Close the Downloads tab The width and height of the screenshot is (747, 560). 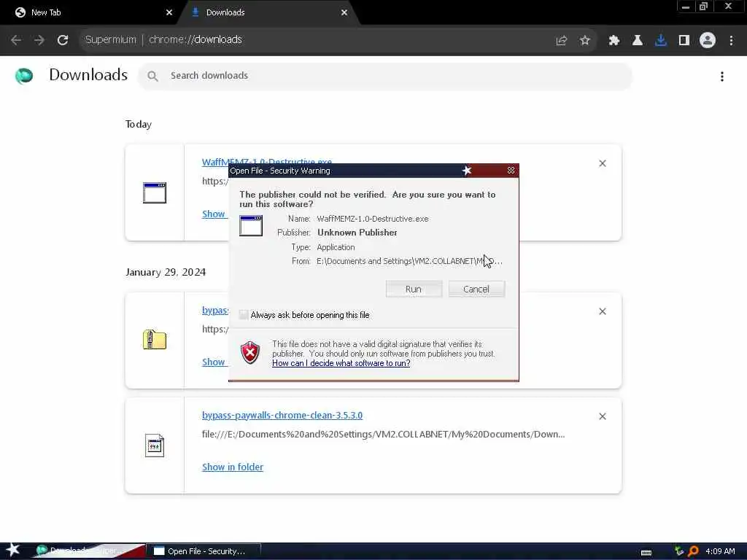click(x=344, y=12)
